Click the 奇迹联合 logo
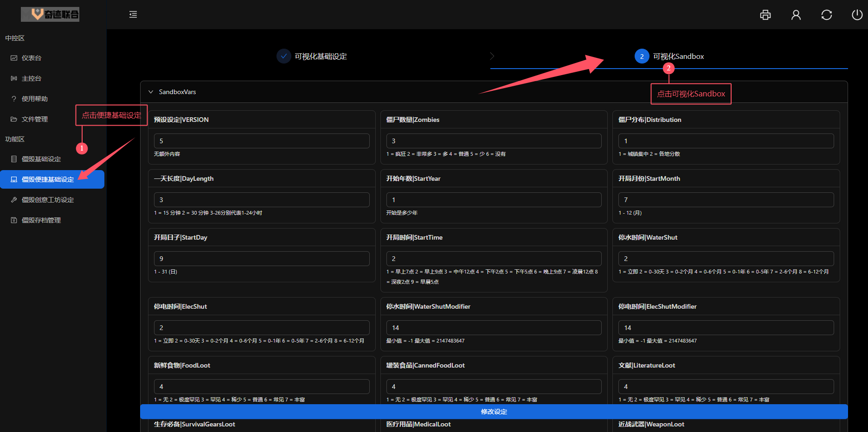The image size is (868, 432). click(x=50, y=14)
